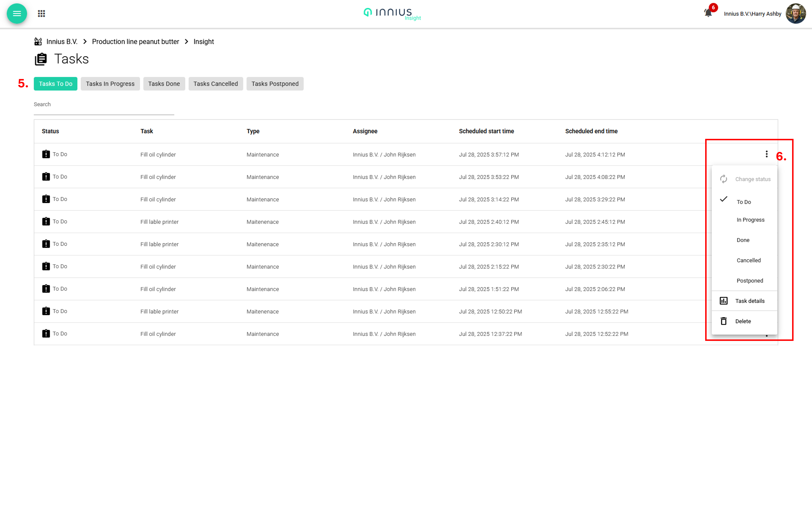Viewport: 812px width, 507px height.
Task: Open the apps grid launcher
Action: point(41,13)
